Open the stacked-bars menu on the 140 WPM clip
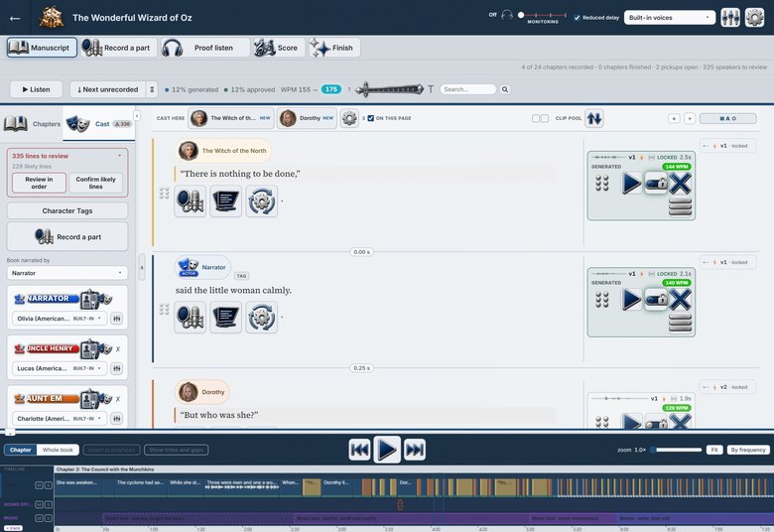The height and width of the screenshot is (532, 774). (x=680, y=323)
